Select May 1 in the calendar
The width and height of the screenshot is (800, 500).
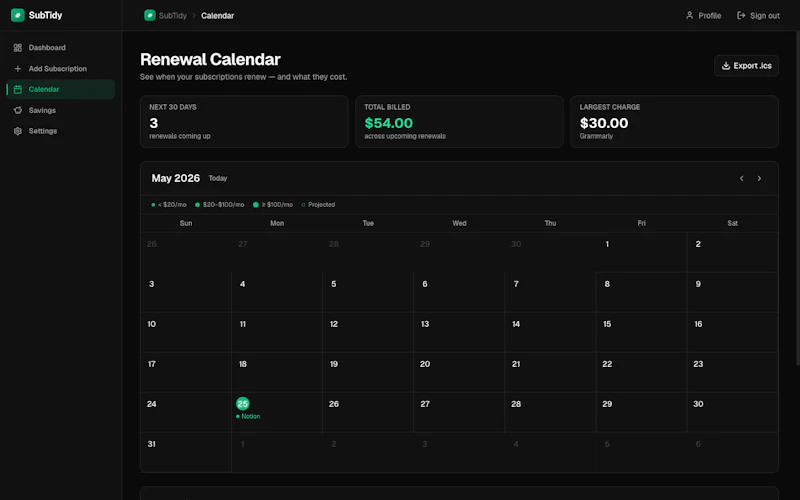[x=641, y=252]
